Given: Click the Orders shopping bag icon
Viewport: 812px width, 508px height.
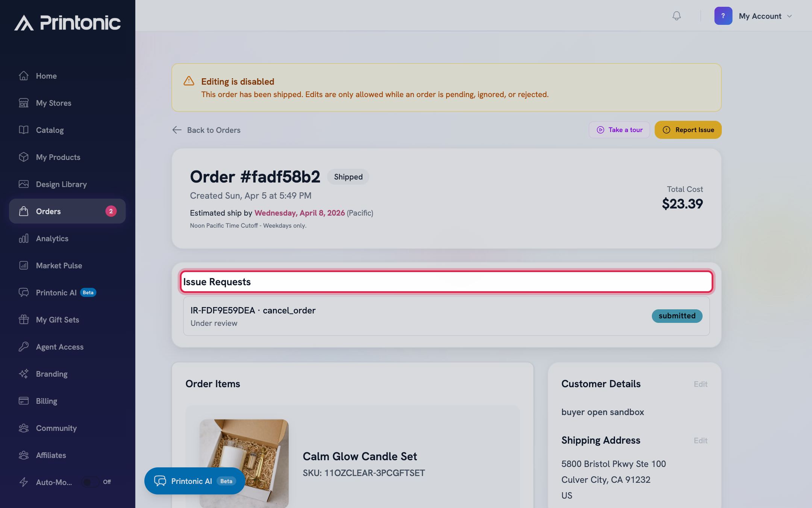Looking at the screenshot, I should pyautogui.click(x=24, y=211).
